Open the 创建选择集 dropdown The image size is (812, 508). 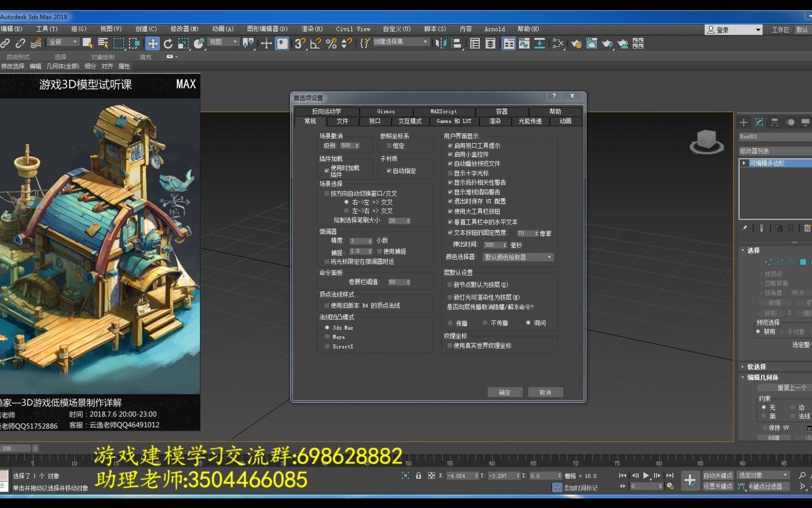point(400,42)
